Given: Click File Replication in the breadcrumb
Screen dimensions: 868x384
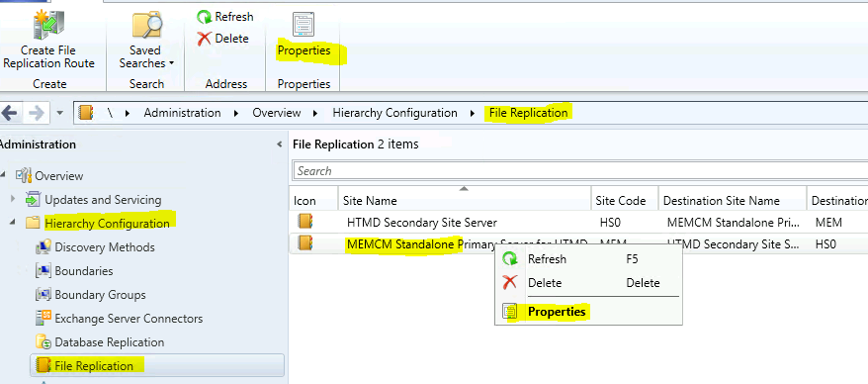Looking at the screenshot, I should click(x=528, y=113).
